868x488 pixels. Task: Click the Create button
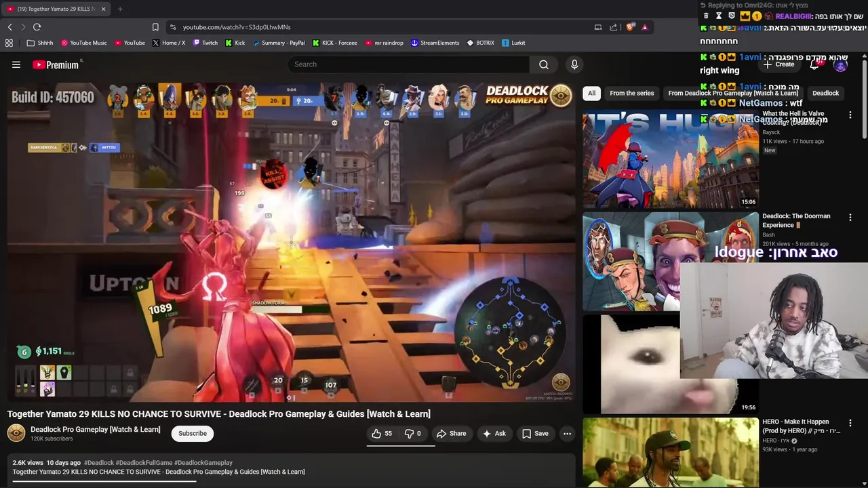coord(778,64)
